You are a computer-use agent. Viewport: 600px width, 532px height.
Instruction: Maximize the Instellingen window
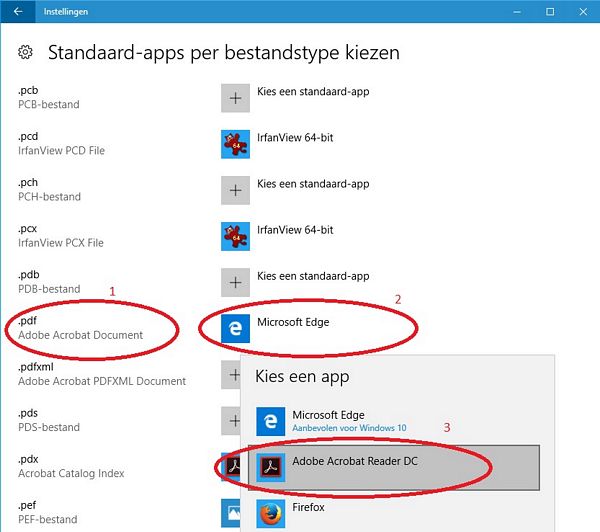click(x=550, y=12)
